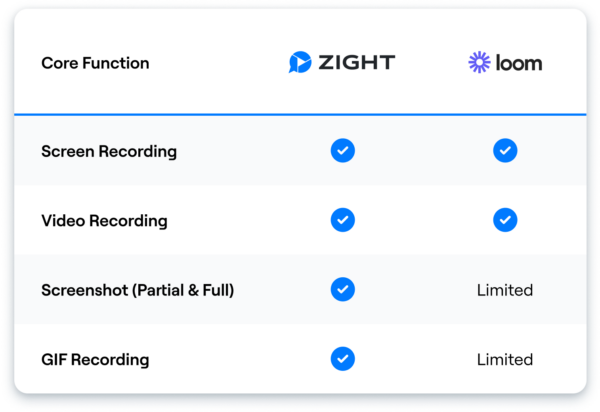The image size is (600, 412).
Task: Click Limited in the Screenshot row
Action: click(505, 290)
